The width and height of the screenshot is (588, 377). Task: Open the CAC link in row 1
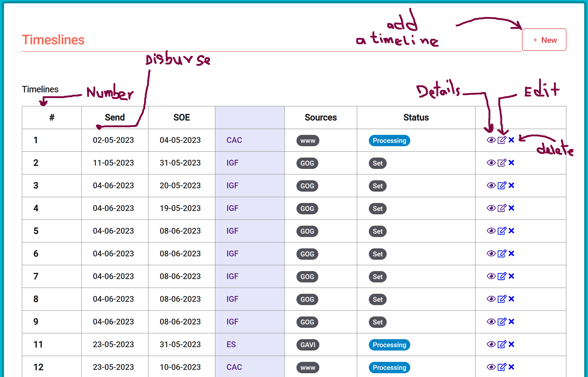click(234, 140)
